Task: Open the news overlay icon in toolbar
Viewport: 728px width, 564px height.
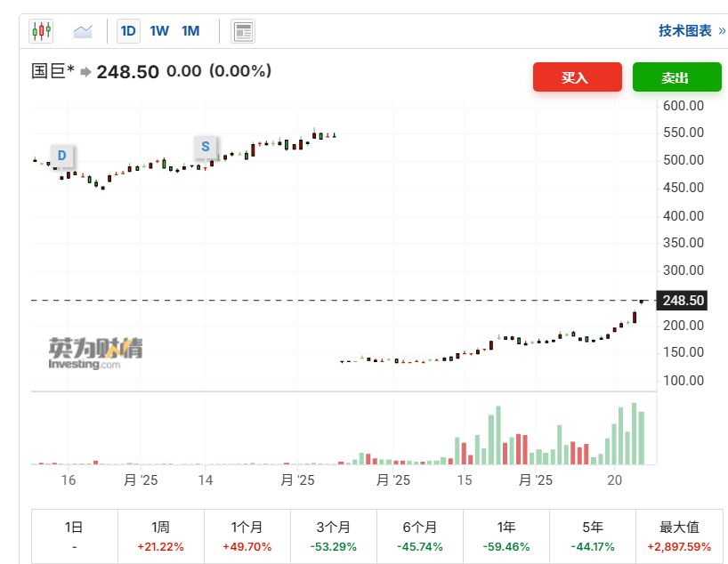Action: 243,32
